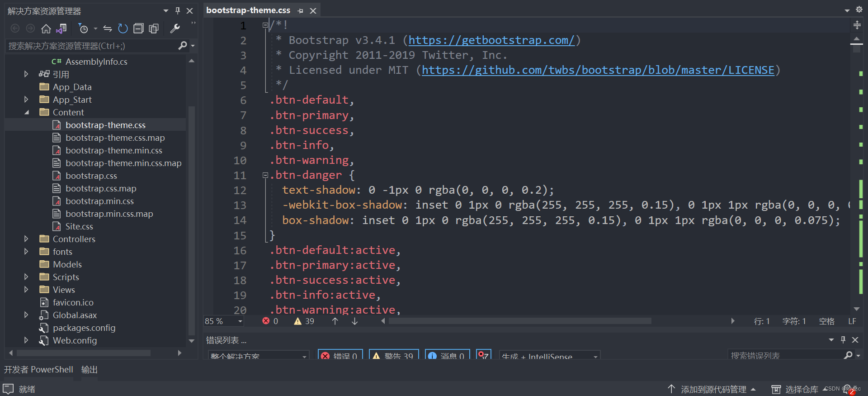
Task: Click the Forward arrow in Solution Explorer
Action: pos(30,29)
